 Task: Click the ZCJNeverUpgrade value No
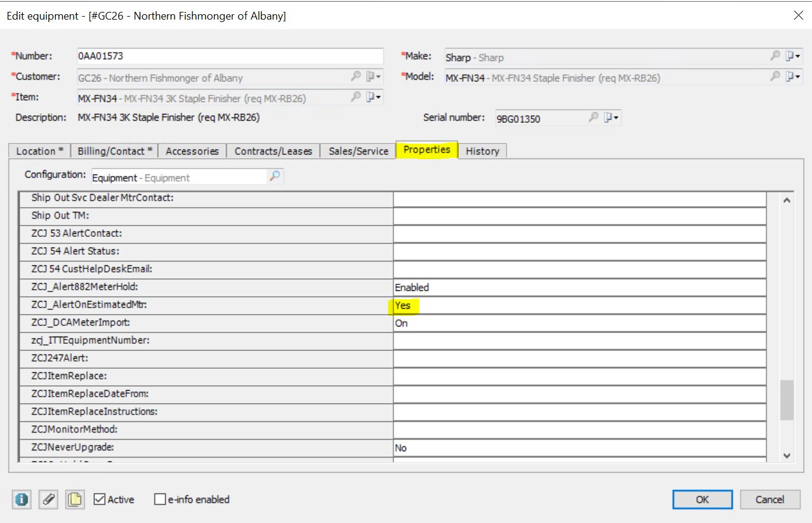point(579,448)
